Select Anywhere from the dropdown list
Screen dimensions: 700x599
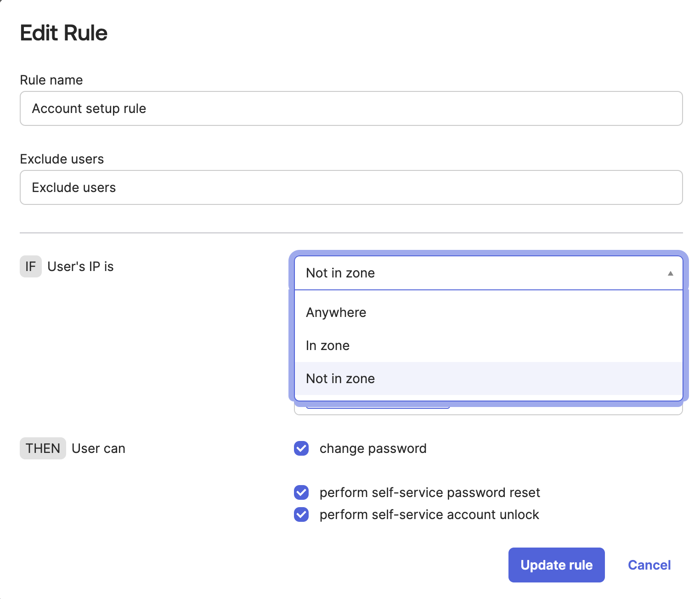click(489, 312)
